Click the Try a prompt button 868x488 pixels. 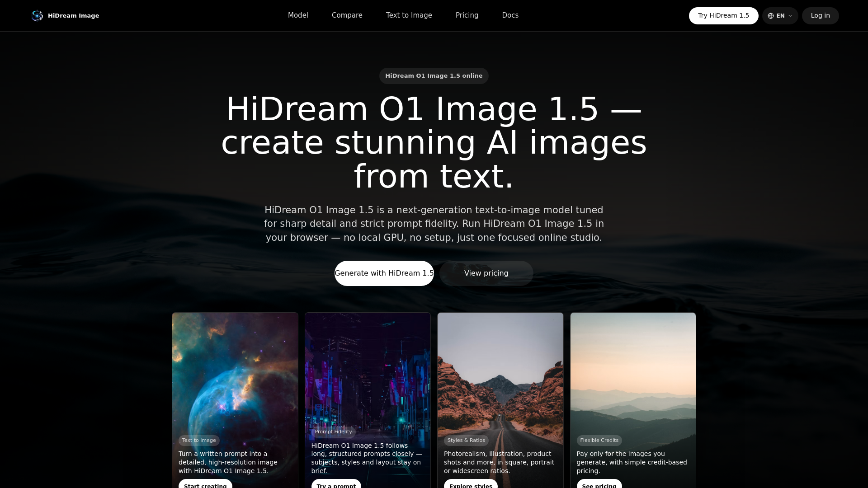click(336, 484)
